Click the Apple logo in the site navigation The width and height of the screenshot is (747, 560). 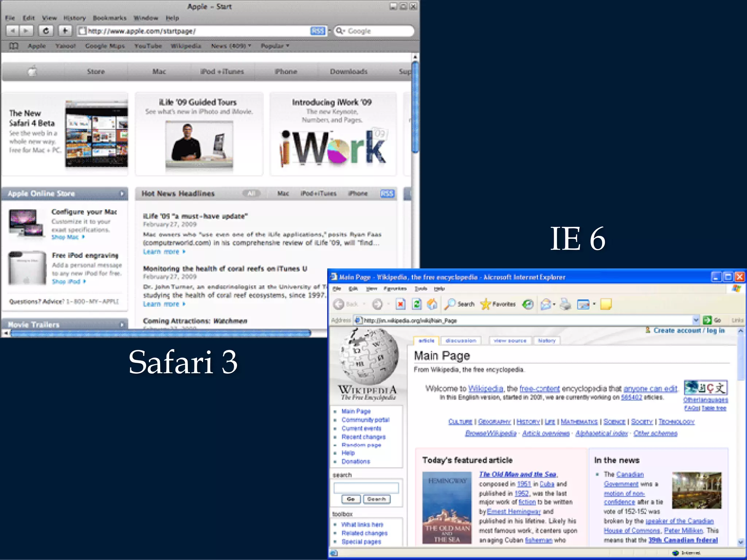(x=32, y=71)
